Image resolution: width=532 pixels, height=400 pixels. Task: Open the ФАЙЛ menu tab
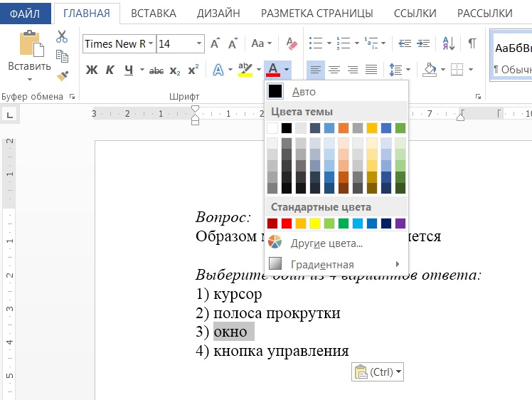pos(25,13)
